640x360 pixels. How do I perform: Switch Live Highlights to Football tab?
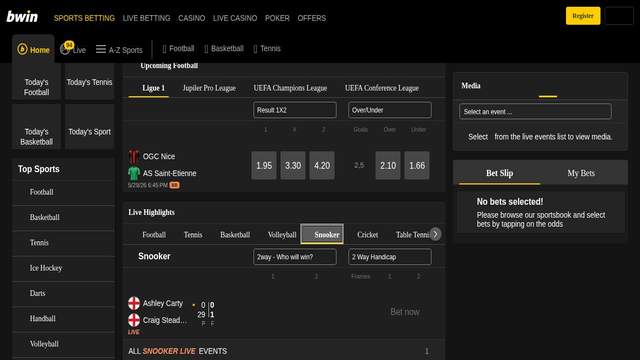154,235
